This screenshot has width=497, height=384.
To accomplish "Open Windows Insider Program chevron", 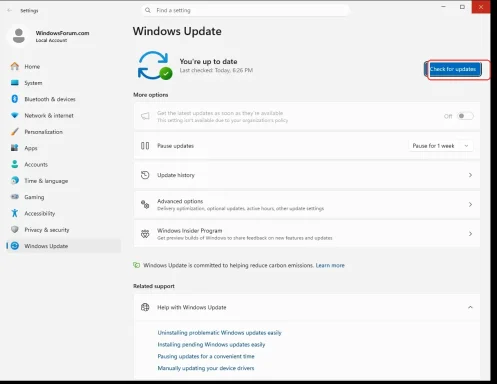I will [470, 234].
